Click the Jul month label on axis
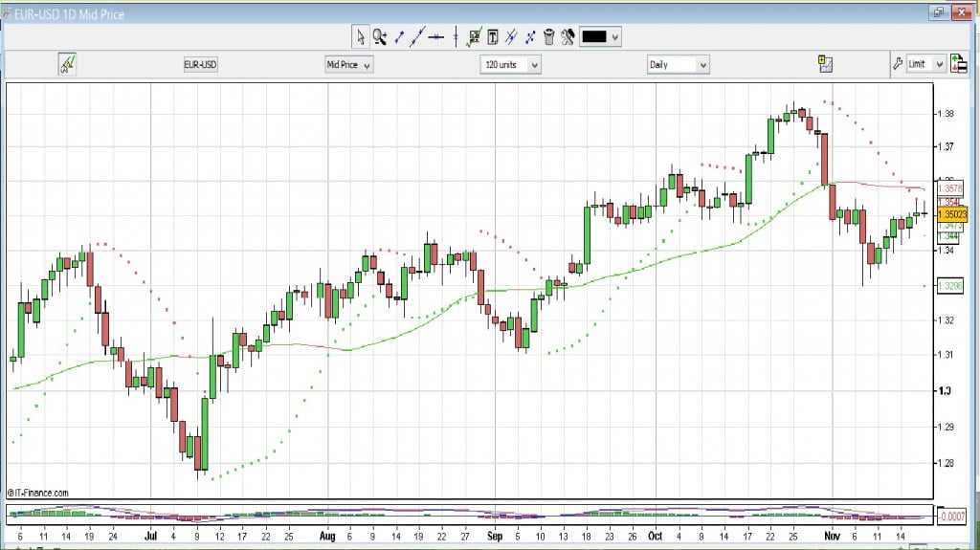 pos(150,536)
